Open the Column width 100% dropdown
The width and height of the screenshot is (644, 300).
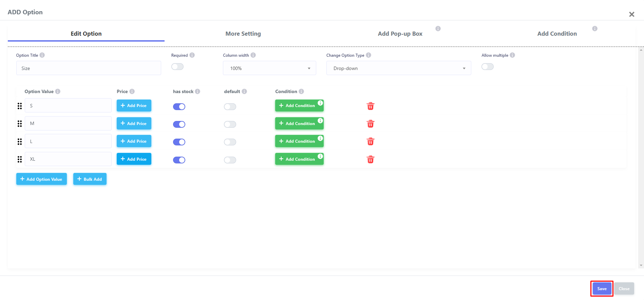pyautogui.click(x=269, y=68)
